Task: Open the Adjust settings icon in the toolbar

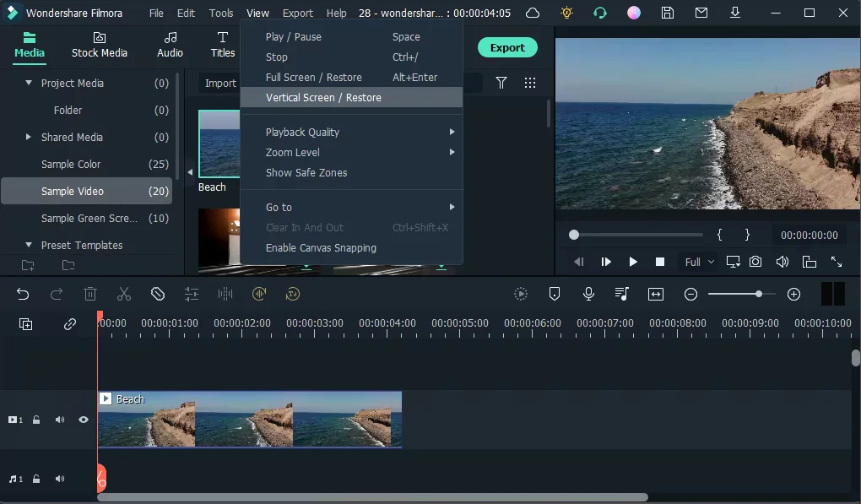Action: pyautogui.click(x=192, y=294)
